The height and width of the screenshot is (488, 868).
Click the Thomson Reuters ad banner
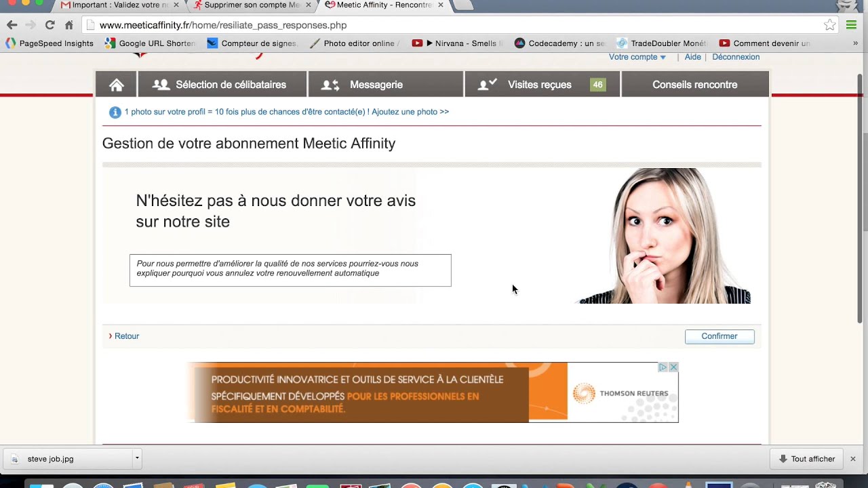[x=433, y=392]
